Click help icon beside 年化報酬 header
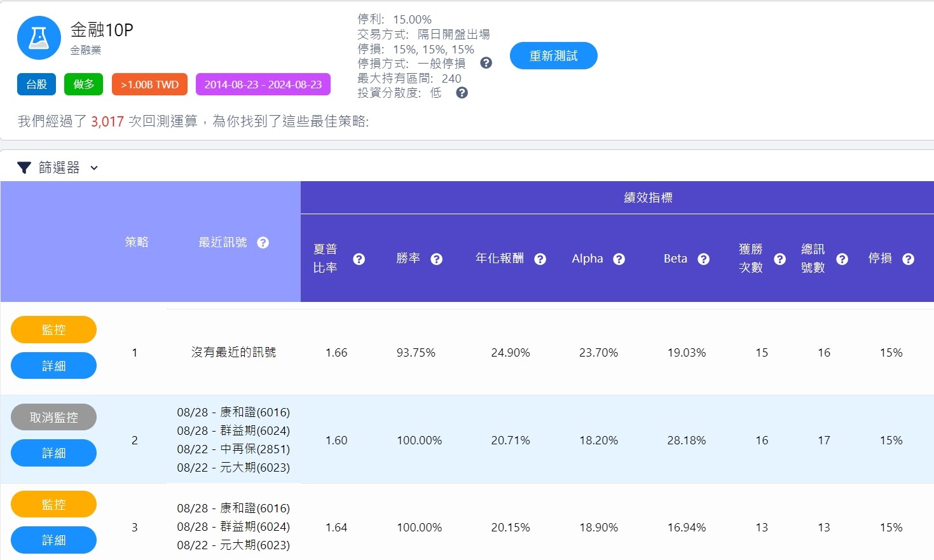Image resolution: width=934 pixels, height=560 pixels. coord(540,259)
